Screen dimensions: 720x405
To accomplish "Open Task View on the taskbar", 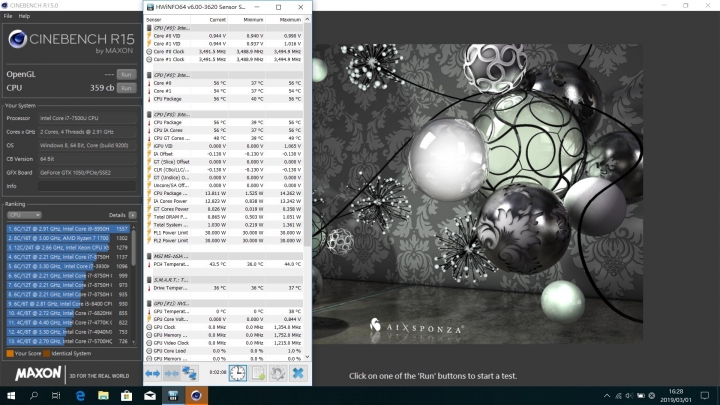I will 56,395.
